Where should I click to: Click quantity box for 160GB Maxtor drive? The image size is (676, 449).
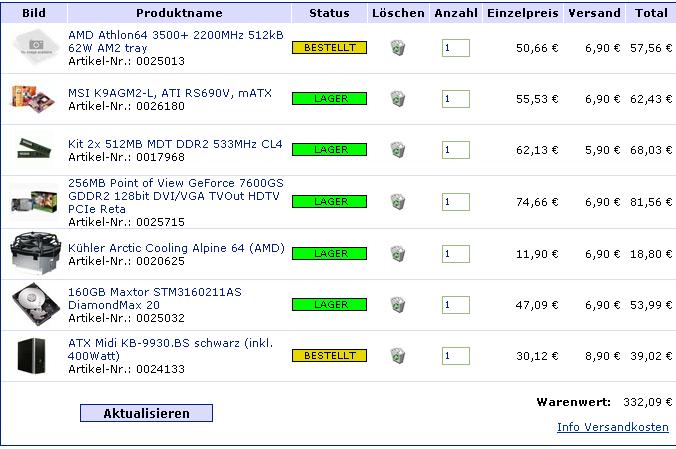click(456, 305)
